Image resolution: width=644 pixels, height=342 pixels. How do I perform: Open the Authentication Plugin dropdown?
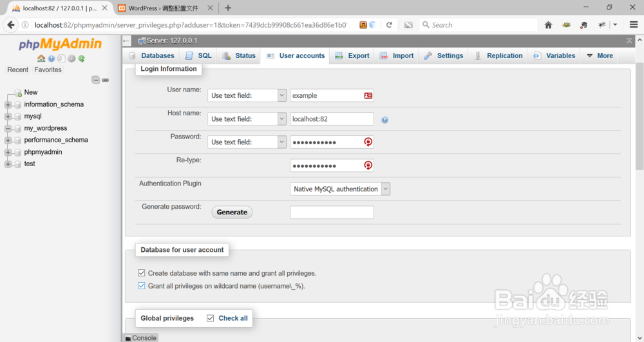[x=340, y=189]
